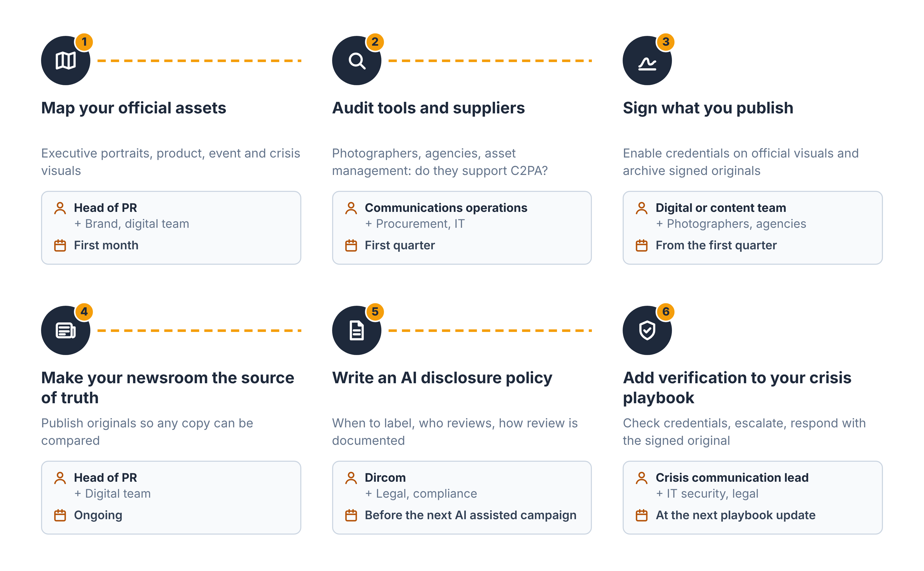Click the Crisis communication lead label
This screenshot has width=924, height=571.
tap(732, 478)
